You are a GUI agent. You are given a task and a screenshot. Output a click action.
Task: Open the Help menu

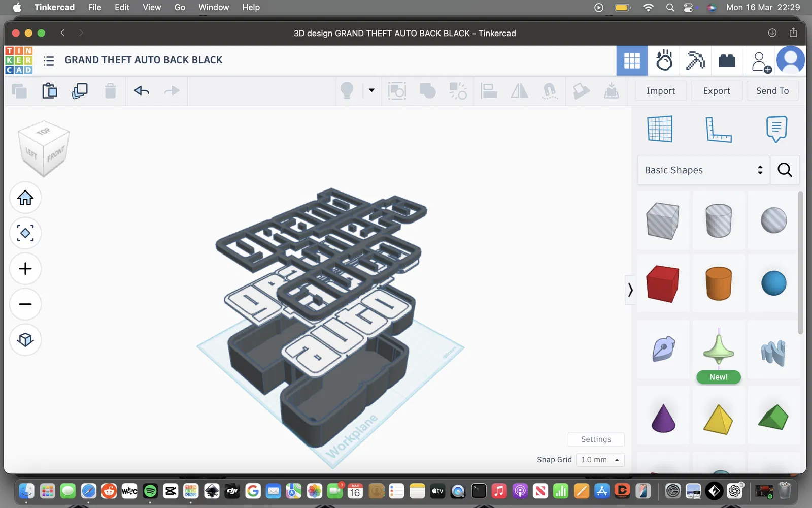pyautogui.click(x=251, y=7)
